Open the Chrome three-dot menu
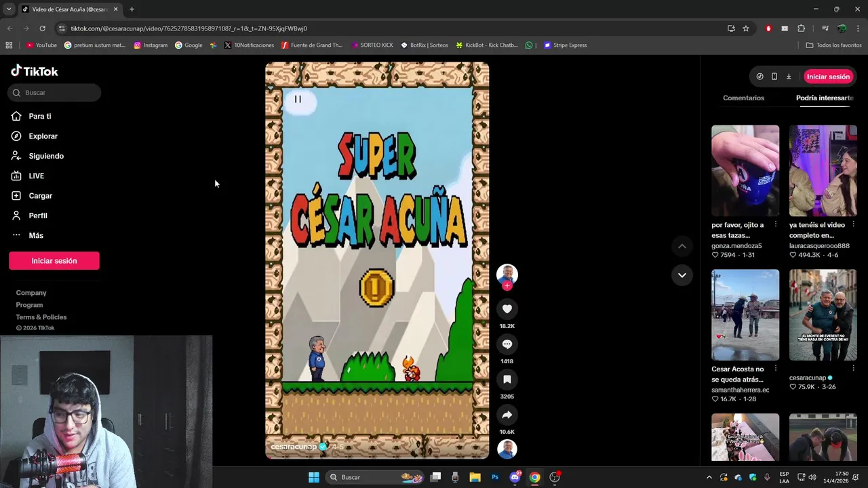The width and height of the screenshot is (868, 488). tap(859, 28)
